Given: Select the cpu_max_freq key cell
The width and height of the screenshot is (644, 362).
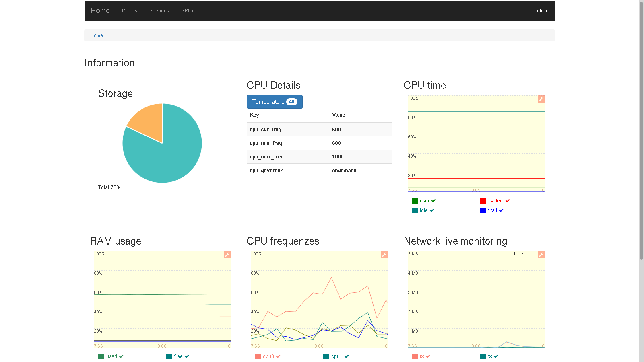Looking at the screenshot, I should [x=288, y=157].
